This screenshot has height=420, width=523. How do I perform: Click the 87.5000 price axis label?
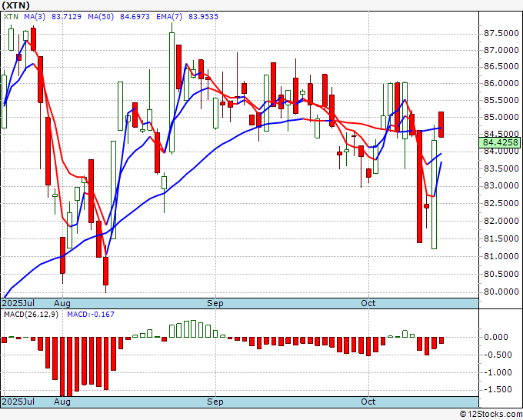[501, 33]
